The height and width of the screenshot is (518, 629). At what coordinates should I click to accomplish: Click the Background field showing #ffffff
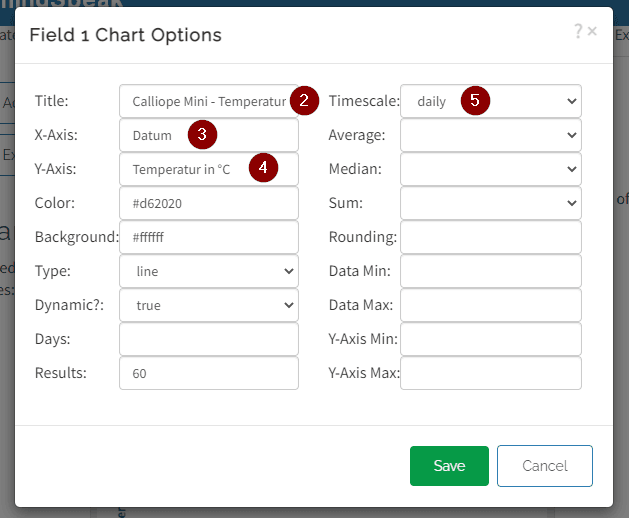208,237
